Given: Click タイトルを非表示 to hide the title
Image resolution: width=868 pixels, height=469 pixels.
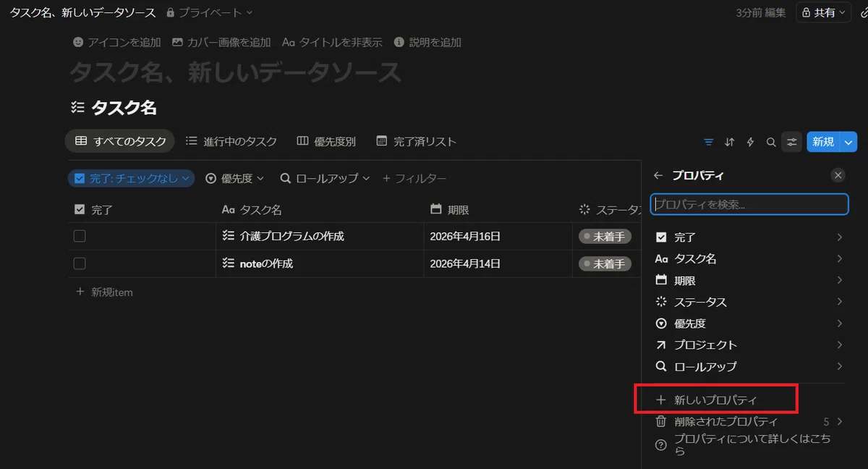Looking at the screenshot, I should (x=332, y=42).
